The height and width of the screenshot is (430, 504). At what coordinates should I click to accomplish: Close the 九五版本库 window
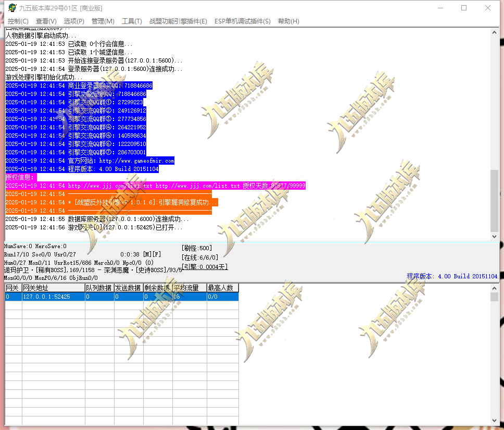[x=488, y=8]
